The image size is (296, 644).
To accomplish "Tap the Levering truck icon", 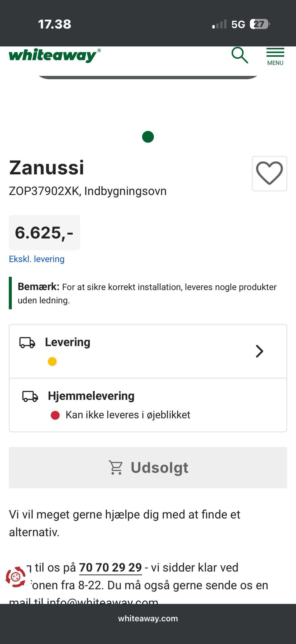I will coord(27,343).
